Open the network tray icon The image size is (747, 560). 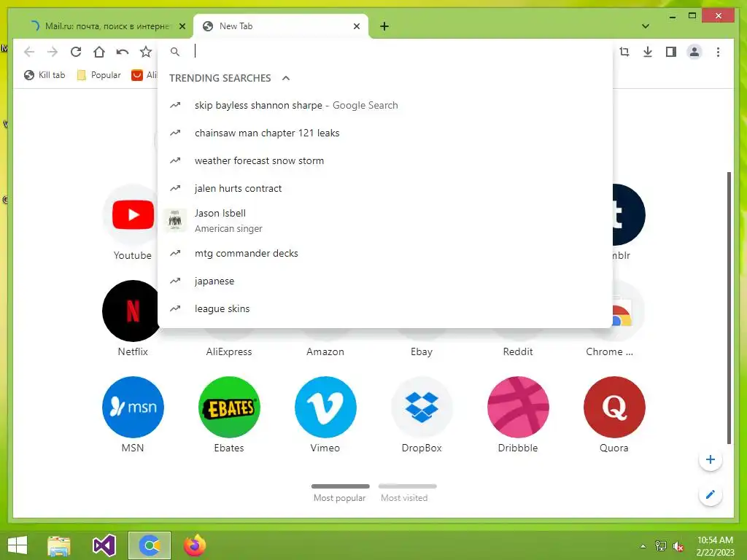(x=660, y=546)
